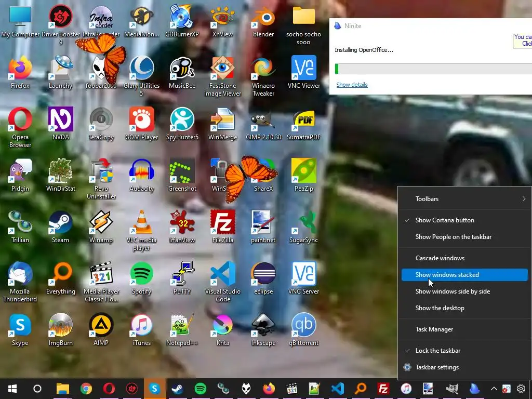532x399 pixels.
Task: Choose Show the desktop
Action: 464,308
